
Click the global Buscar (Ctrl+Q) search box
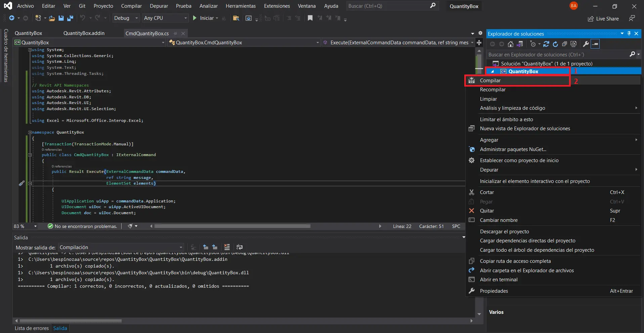393,6
